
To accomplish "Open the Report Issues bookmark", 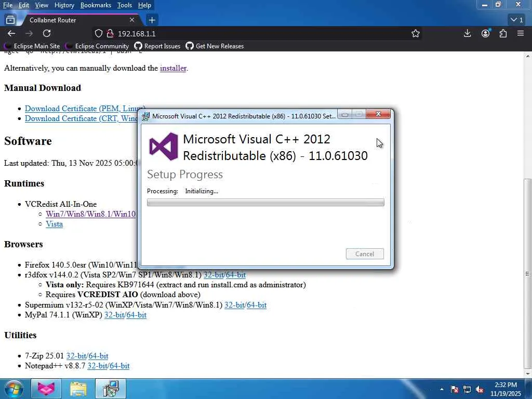I will click(x=157, y=46).
